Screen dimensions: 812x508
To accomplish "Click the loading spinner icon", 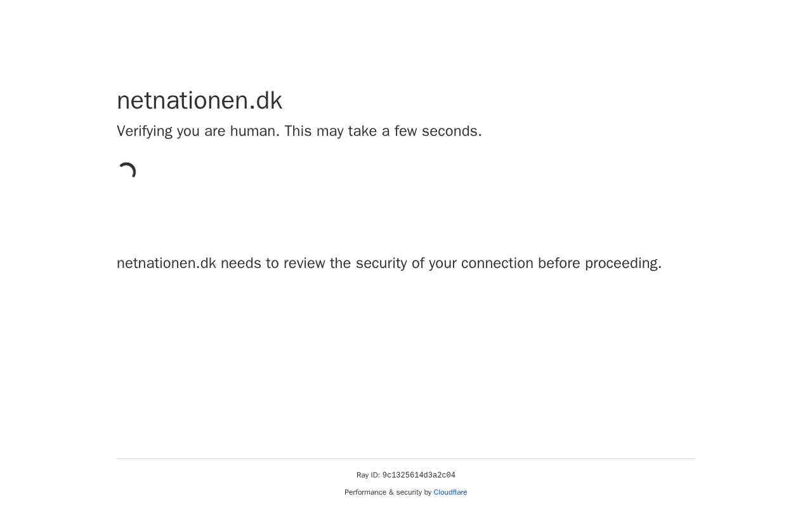I will tap(127, 172).
